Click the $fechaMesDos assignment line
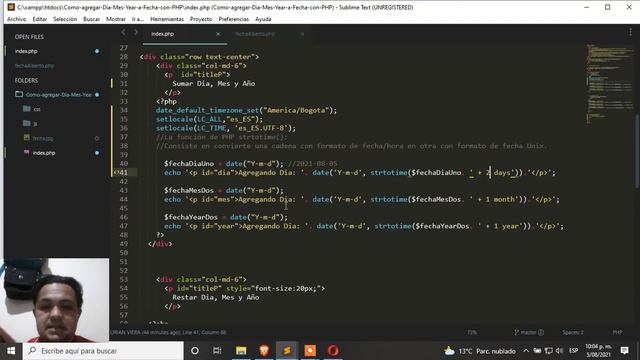640x360 pixels. [x=223, y=190]
